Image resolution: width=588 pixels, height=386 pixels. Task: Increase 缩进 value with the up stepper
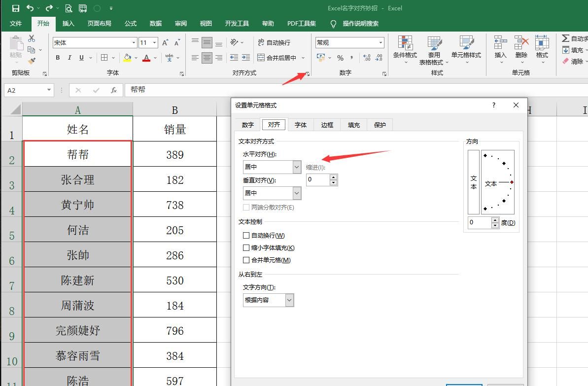point(334,177)
